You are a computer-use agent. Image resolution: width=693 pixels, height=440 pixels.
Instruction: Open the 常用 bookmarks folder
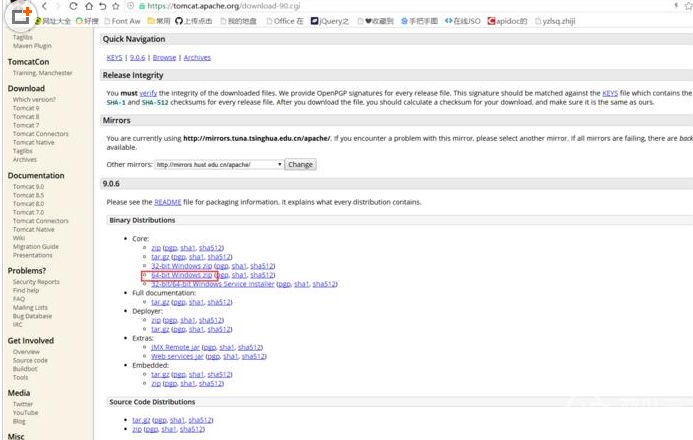(x=159, y=21)
